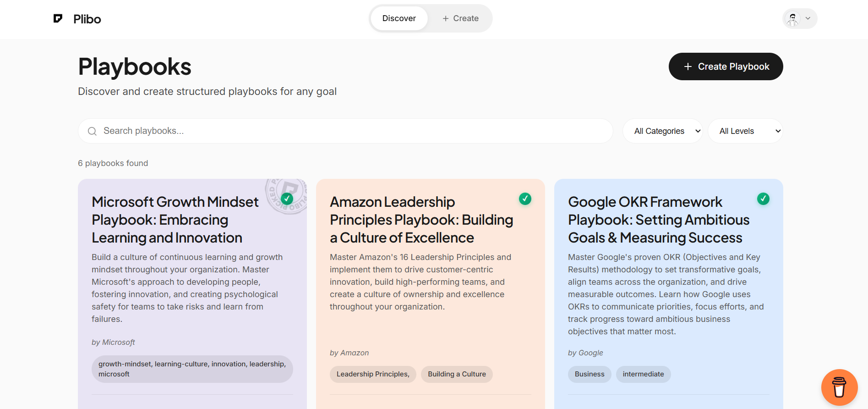Click the Amazon playbook verified checkmark
Screen dimensions: 868x409
point(525,199)
